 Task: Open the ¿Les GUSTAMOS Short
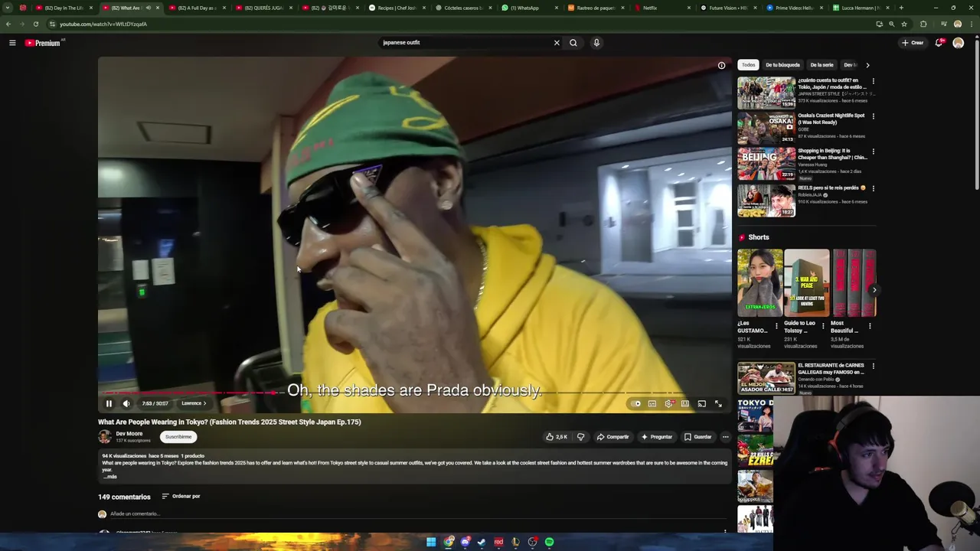[759, 283]
